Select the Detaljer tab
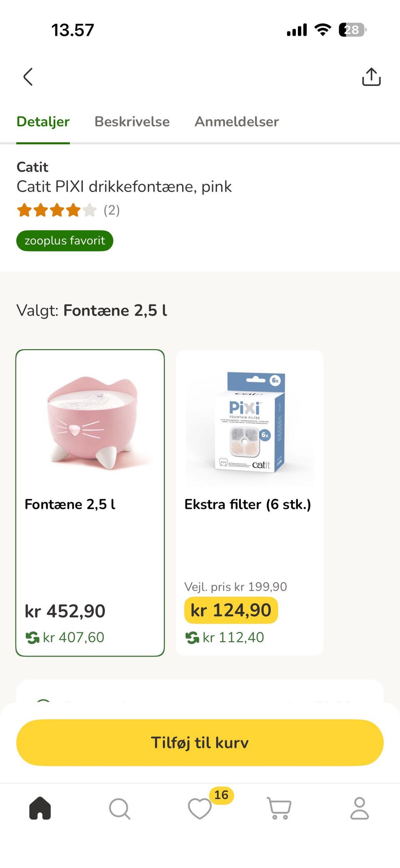The height and width of the screenshot is (868, 400). pyautogui.click(x=43, y=122)
